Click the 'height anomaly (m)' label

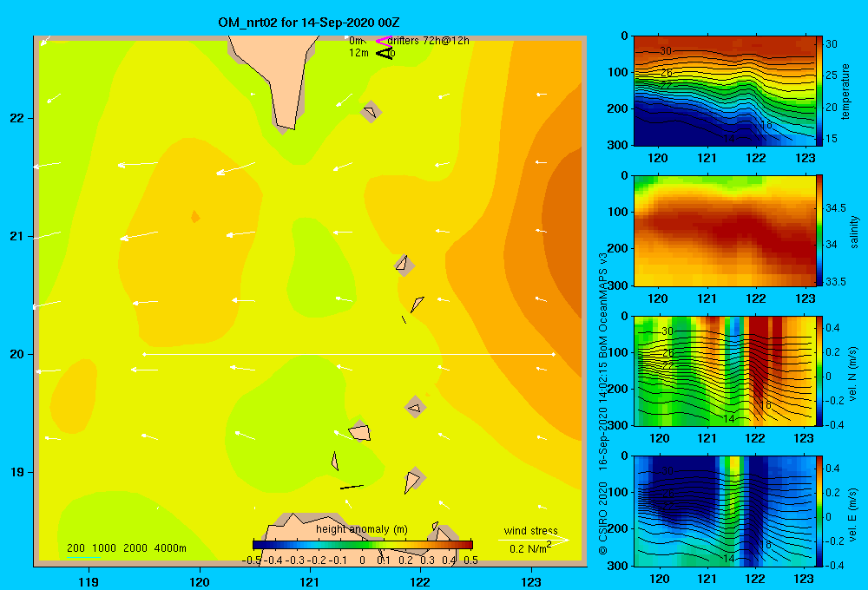tap(361, 529)
